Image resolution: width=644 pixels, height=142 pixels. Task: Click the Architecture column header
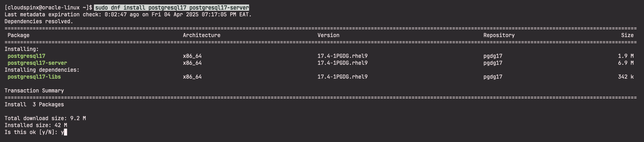[202, 35]
